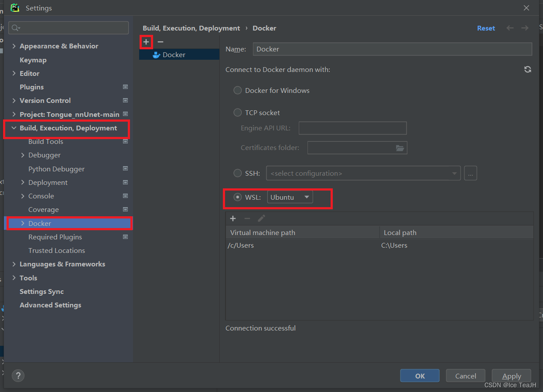Select SSH radio button

click(x=238, y=173)
